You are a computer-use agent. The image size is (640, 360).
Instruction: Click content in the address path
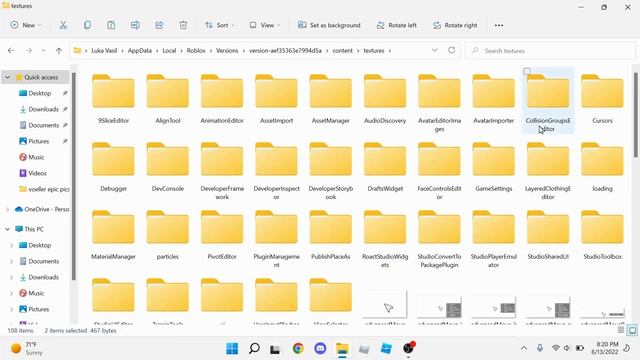point(342,51)
